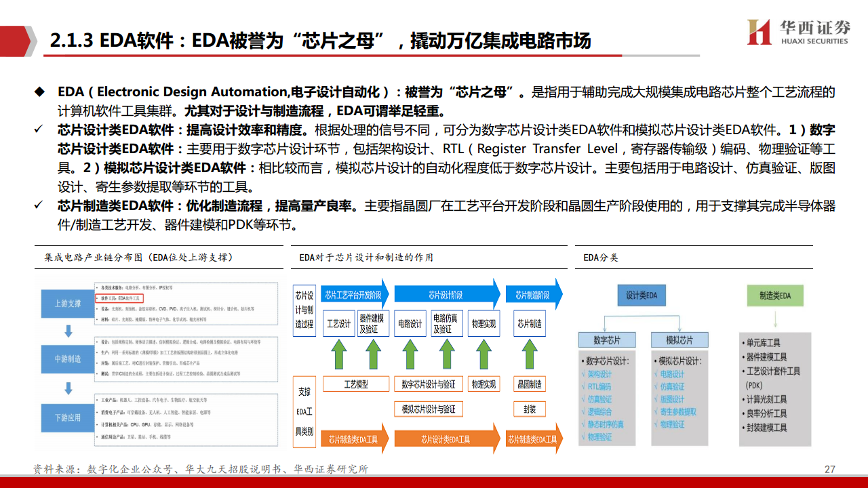
Task: Click the 版图设计 checklist item
Action: tap(669, 399)
